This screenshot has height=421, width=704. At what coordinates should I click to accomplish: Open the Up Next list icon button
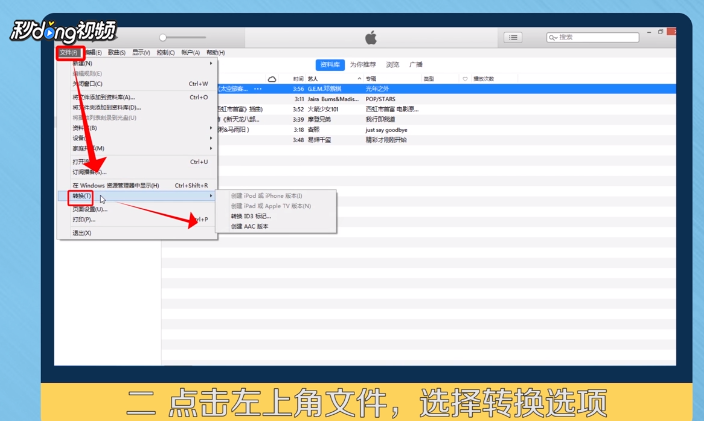(513, 38)
